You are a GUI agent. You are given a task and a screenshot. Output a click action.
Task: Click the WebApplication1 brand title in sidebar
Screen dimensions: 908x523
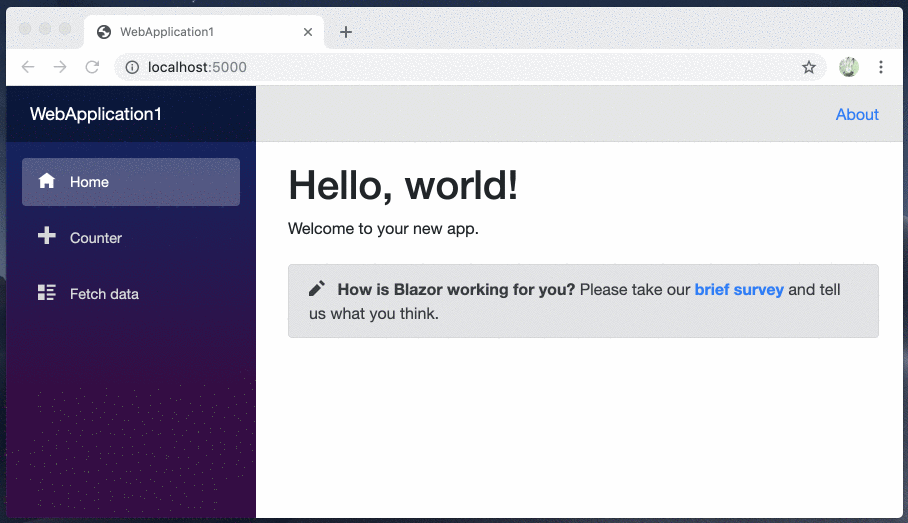[96, 114]
